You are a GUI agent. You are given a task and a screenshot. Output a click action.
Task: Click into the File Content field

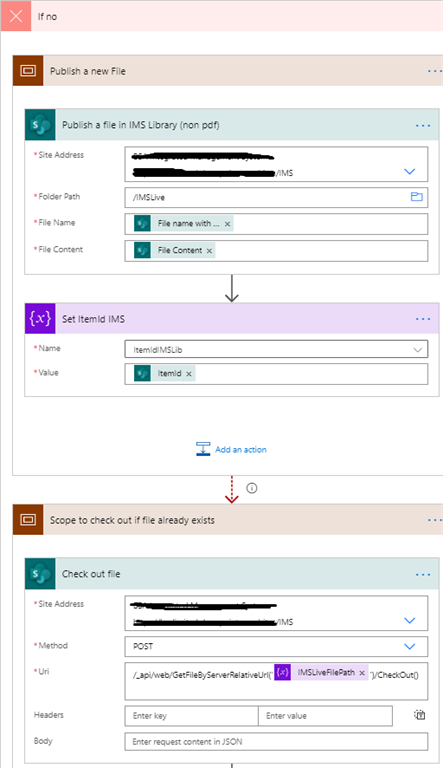click(x=276, y=251)
